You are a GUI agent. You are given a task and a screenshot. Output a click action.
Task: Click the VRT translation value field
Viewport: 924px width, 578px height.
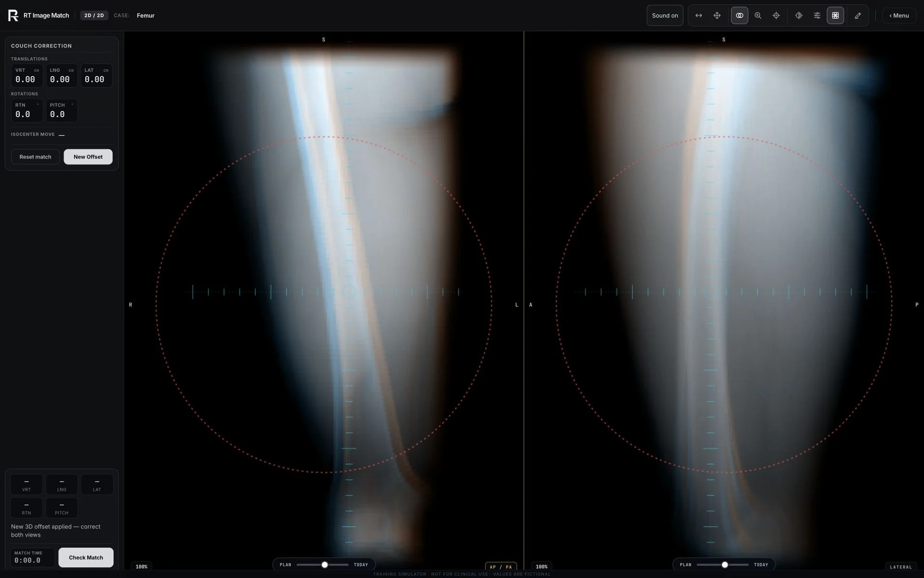(27, 76)
